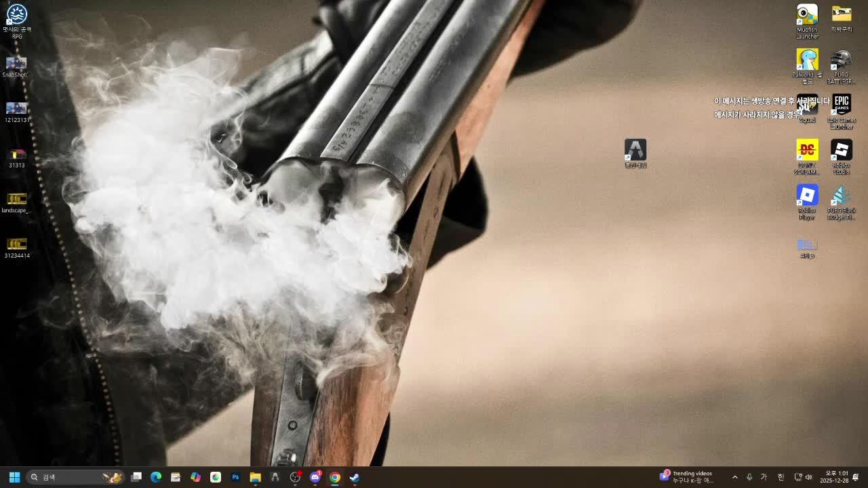The height and width of the screenshot is (488, 868).
Task: Click the microphone icon in system tray
Action: coord(749,477)
